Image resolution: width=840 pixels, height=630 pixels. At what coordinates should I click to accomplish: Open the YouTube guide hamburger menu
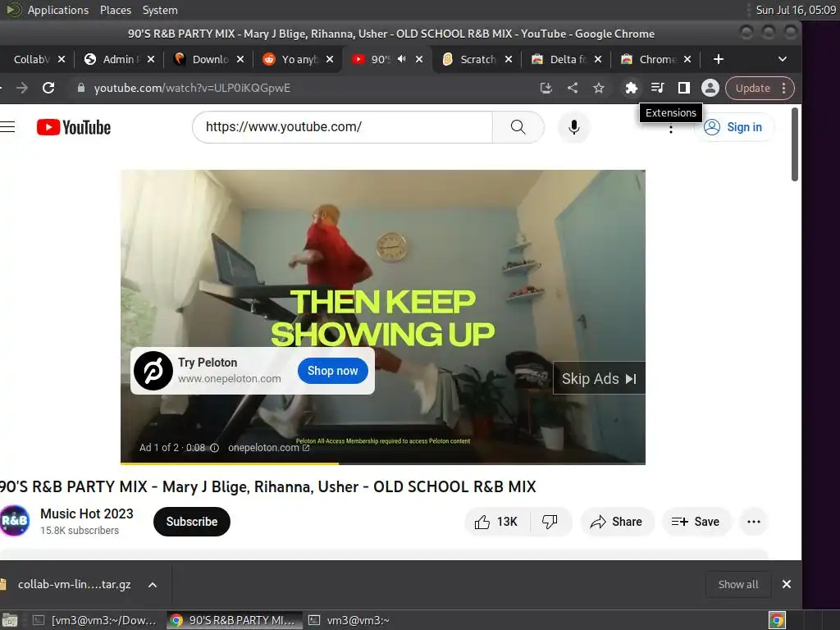pyautogui.click(x=7, y=127)
